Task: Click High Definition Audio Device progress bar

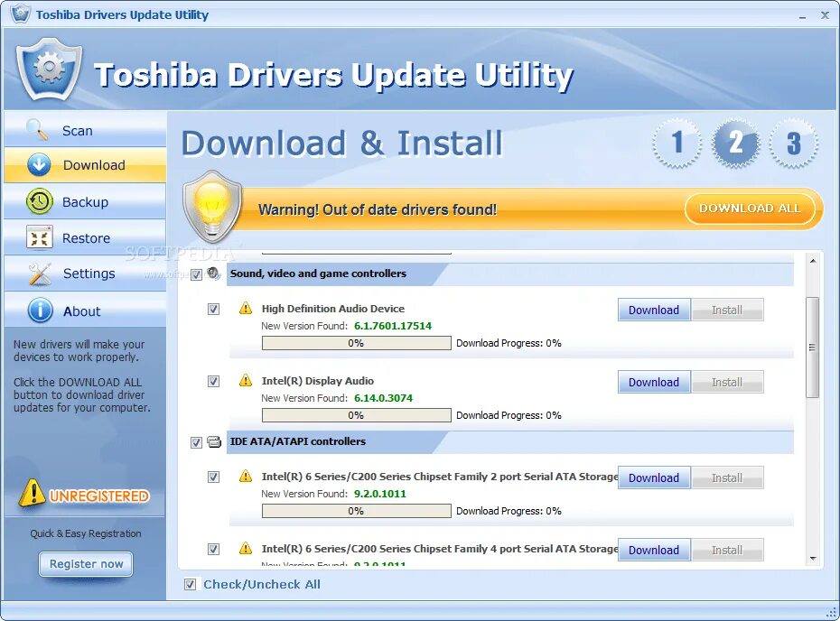Action: pyautogui.click(x=356, y=343)
